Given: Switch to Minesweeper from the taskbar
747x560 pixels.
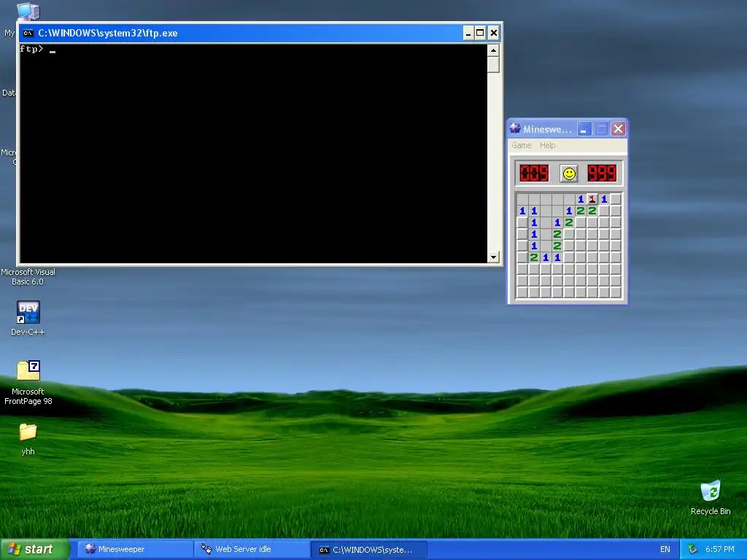Looking at the screenshot, I should pyautogui.click(x=135, y=549).
